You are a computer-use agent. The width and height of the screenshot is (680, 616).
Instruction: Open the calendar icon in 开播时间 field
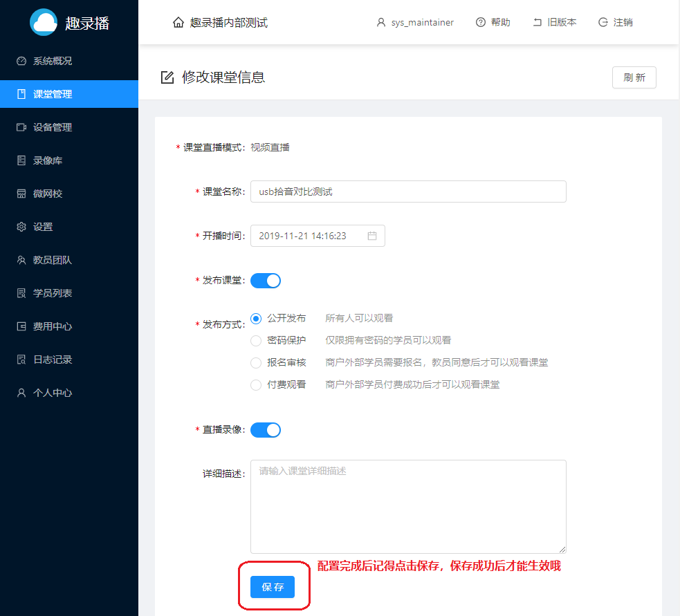372,236
